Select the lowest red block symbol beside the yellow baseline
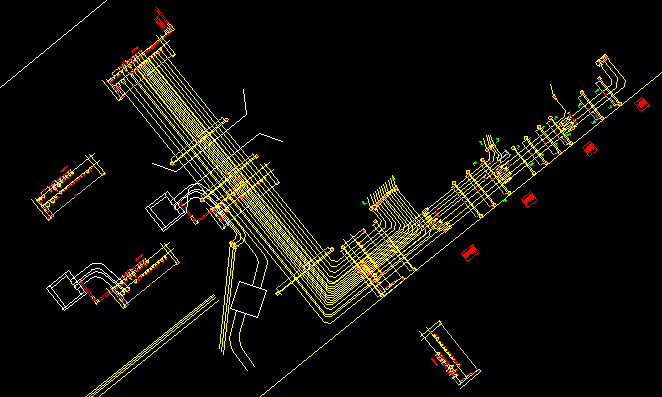The width and height of the screenshot is (662, 397). point(469,253)
